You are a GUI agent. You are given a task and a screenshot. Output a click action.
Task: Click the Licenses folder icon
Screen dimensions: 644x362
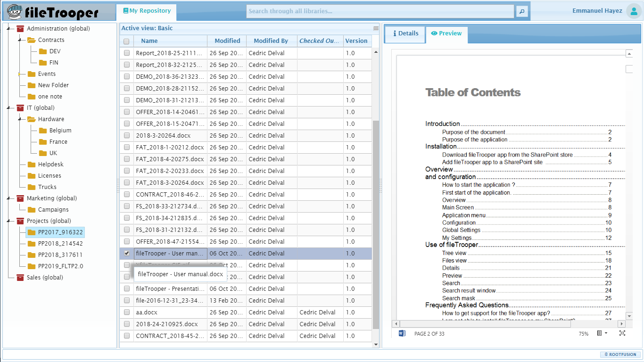pyautogui.click(x=32, y=176)
